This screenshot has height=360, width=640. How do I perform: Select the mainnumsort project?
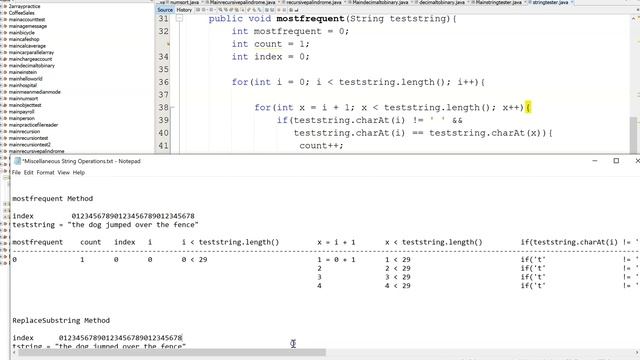coord(23,98)
